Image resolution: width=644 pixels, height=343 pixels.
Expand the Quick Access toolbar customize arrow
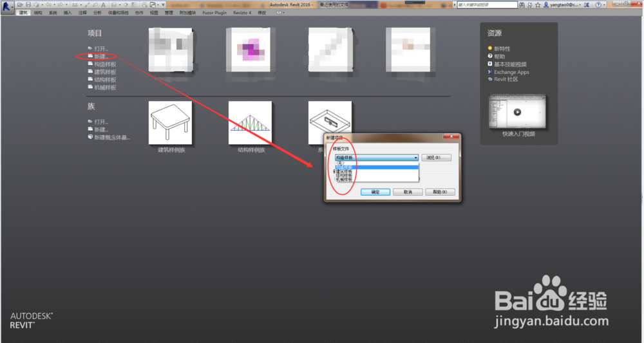click(x=163, y=5)
